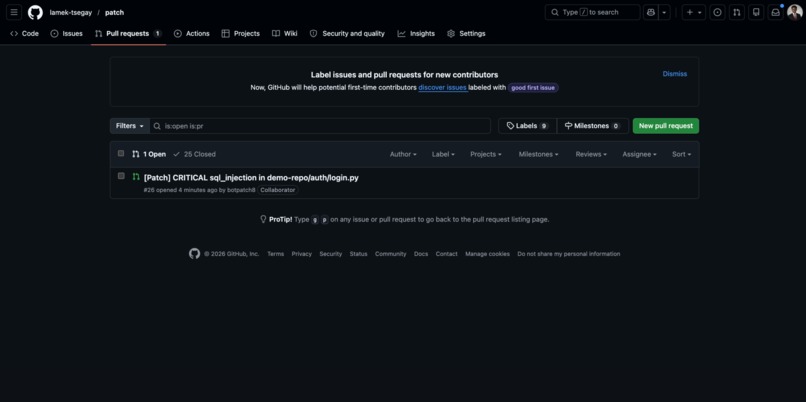806x402 pixels.
Task: Open Labels page button
Action: (x=527, y=126)
